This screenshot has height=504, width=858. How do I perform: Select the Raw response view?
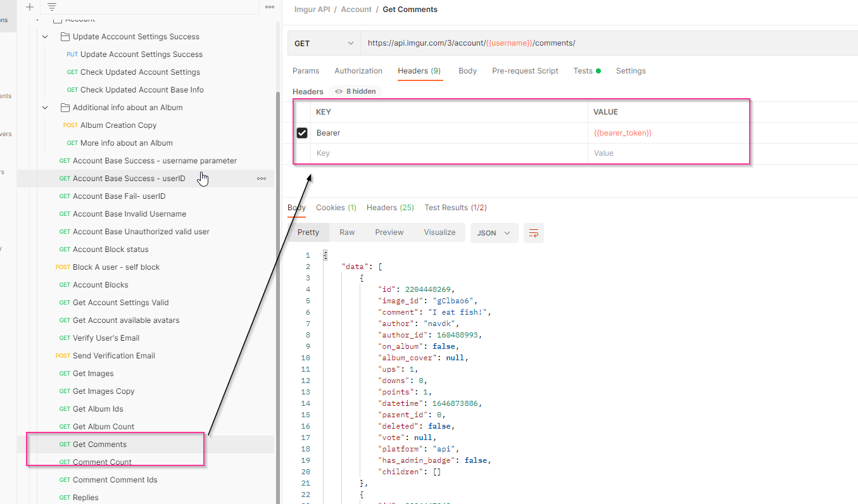(347, 232)
